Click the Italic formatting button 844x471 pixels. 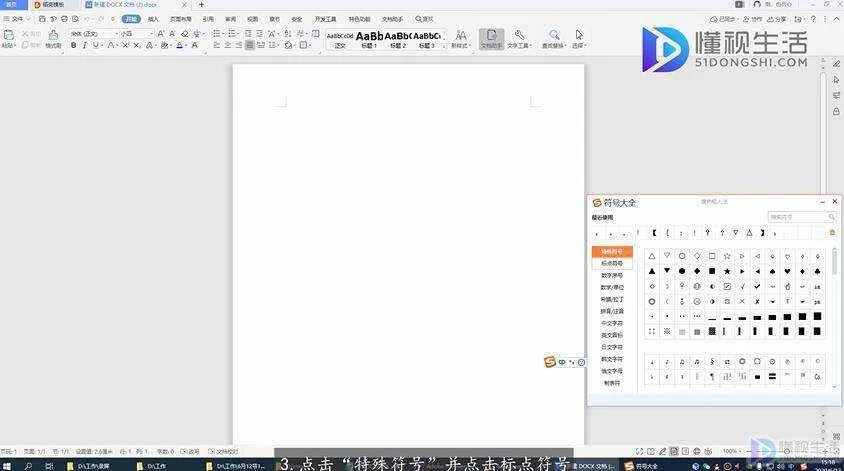click(x=85, y=45)
